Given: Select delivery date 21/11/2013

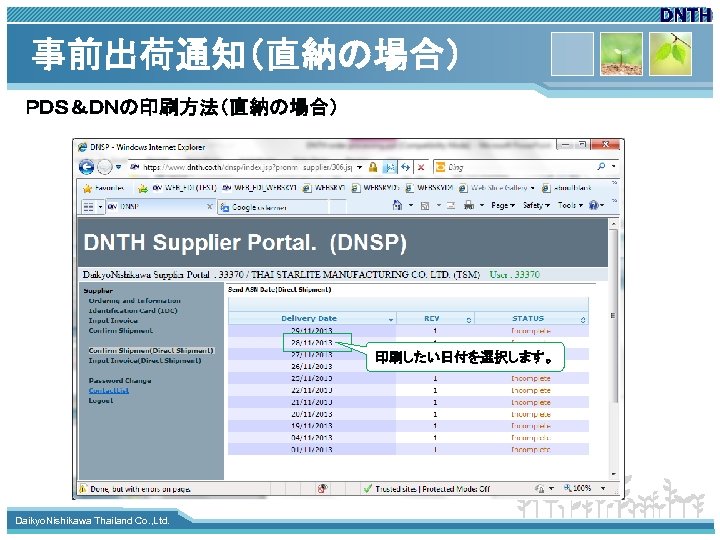Looking at the screenshot, I should pyautogui.click(x=311, y=402).
